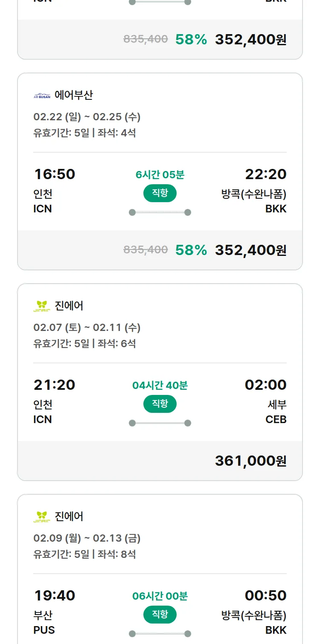
Task: Click the PUS airport code
Action: pos(44,630)
